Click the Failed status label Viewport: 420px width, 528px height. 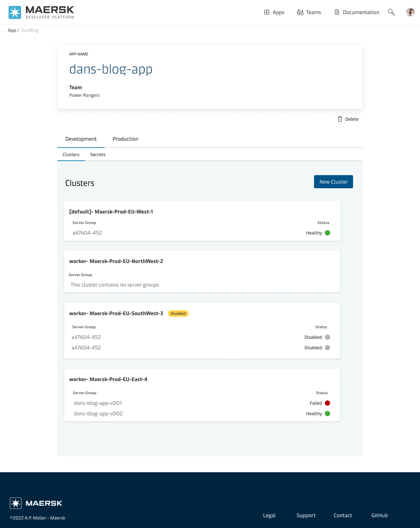(316, 403)
